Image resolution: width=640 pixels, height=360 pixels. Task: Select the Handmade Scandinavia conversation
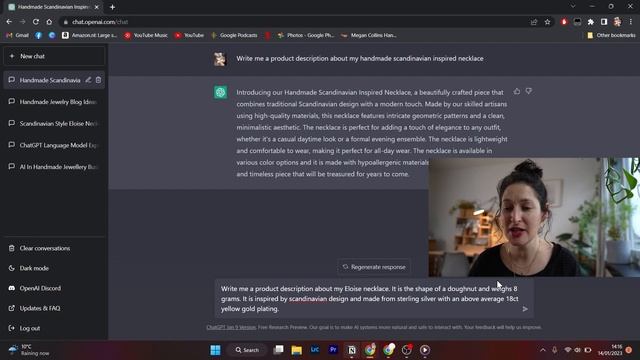54,80
